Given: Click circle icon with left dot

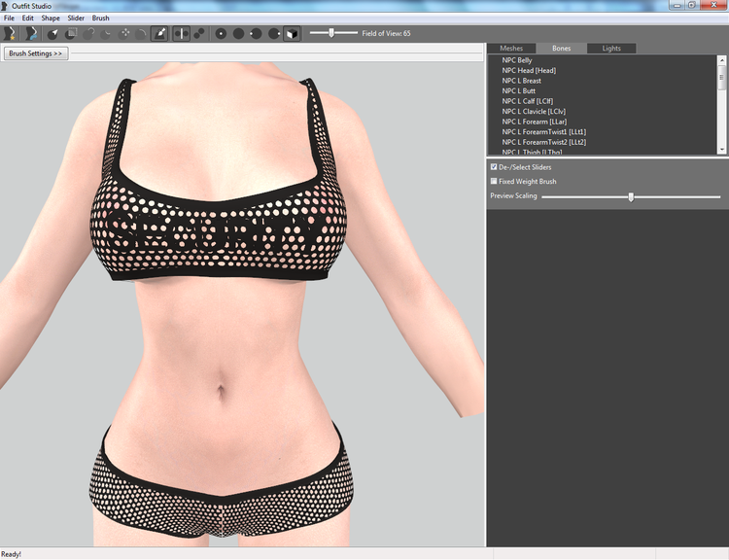Looking at the screenshot, I should coord(256,33).
